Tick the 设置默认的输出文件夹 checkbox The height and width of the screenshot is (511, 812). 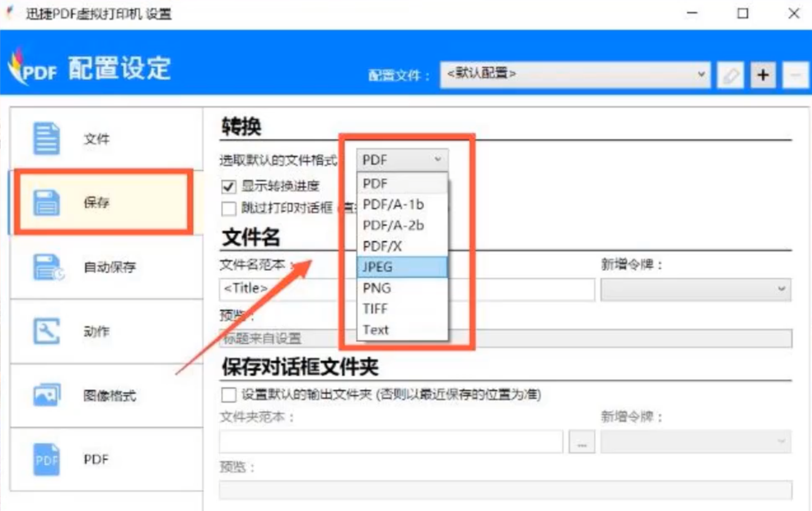pos(228,395)
